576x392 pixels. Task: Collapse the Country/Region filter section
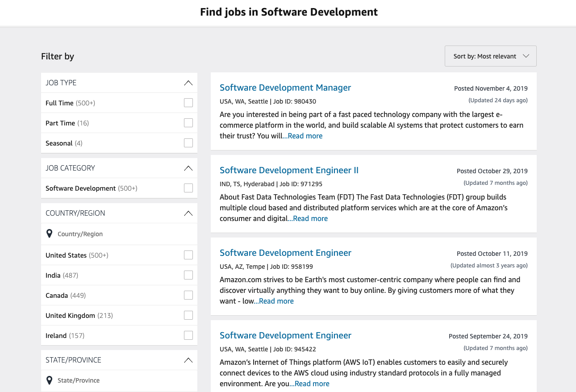188,213
